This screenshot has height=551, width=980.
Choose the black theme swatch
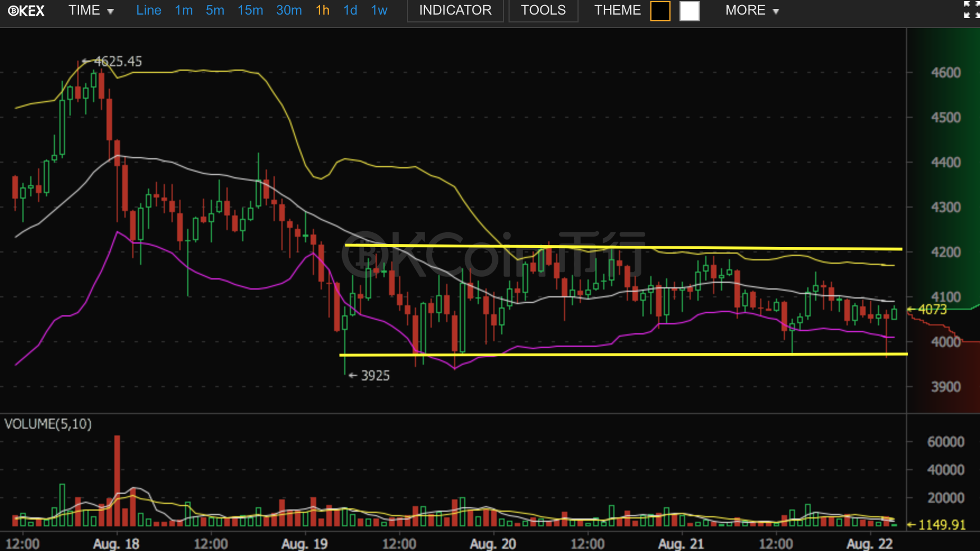click(660, 11)
